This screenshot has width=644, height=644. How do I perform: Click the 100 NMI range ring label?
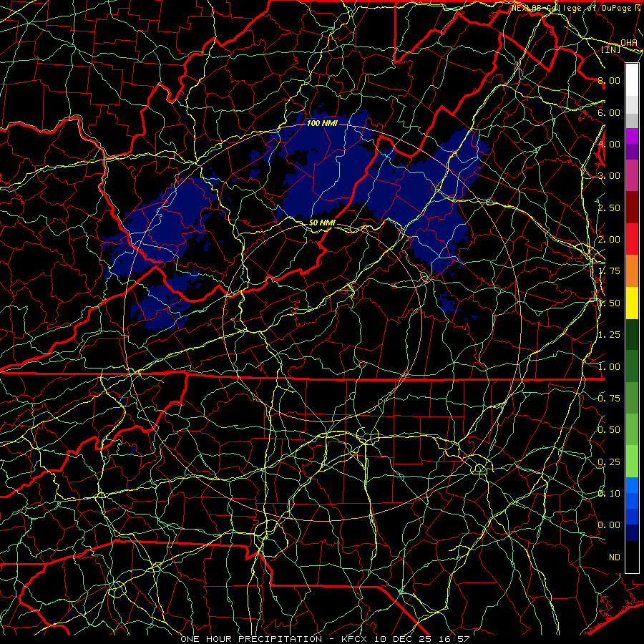point(322,123)
